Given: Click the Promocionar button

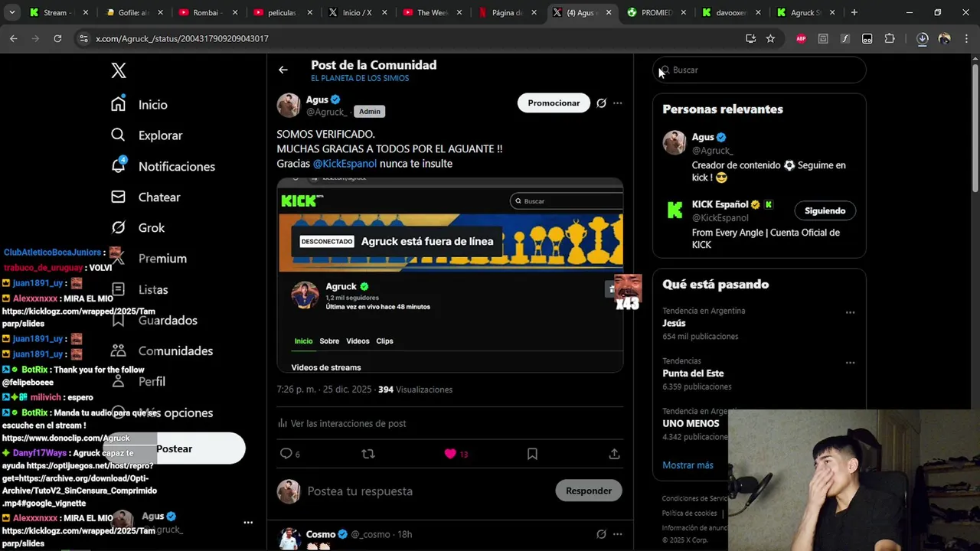Looking at the screenshot, I should tap(554, 103).
